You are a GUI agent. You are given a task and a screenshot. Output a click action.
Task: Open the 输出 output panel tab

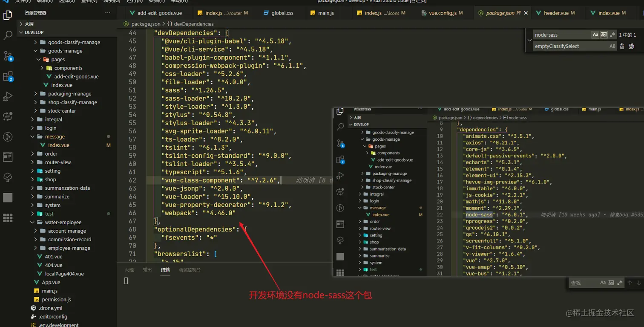[x=147, y=269]
